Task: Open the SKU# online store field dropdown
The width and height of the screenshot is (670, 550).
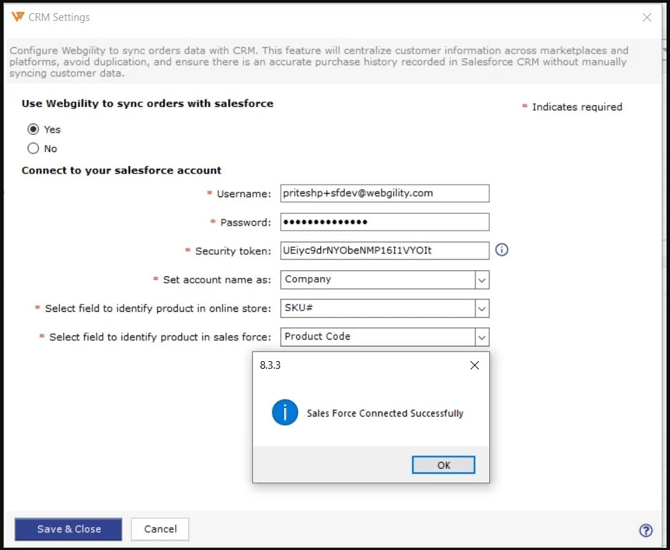Action: 481,308
